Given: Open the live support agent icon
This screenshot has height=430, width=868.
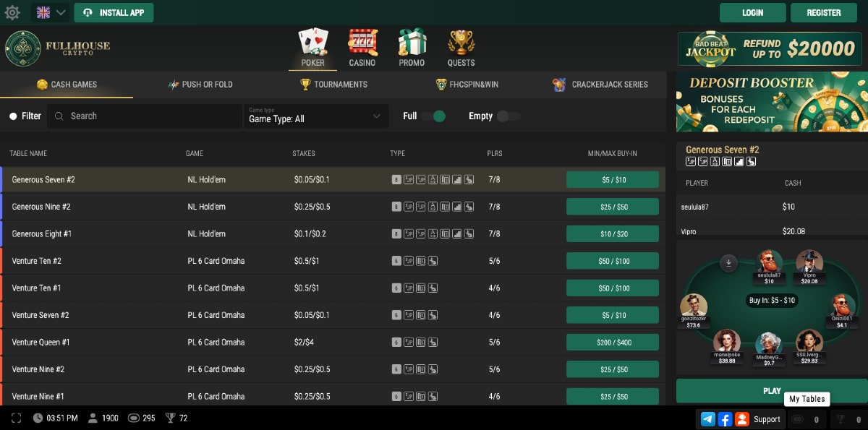Looking at the screenshot, I should click(741, 418).
